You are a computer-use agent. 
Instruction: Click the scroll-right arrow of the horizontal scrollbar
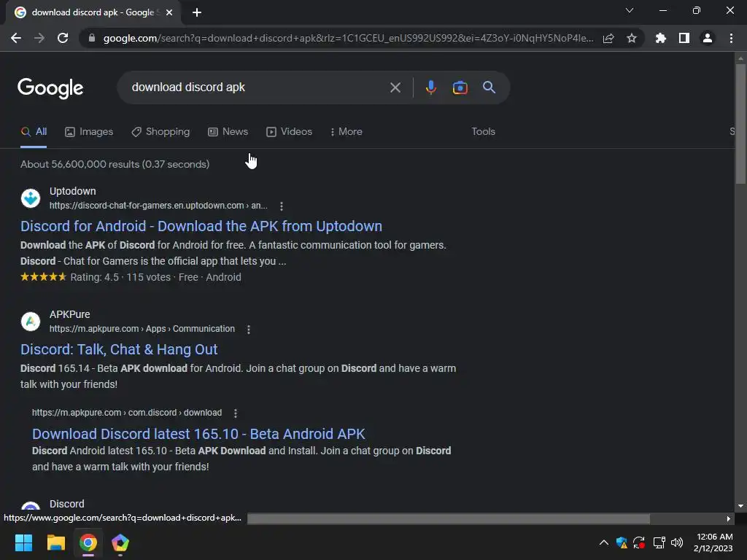(x=729, y=518)
